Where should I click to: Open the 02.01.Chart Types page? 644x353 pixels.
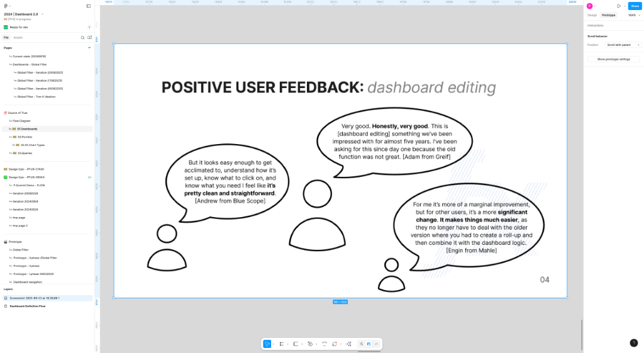click(33, 145)
